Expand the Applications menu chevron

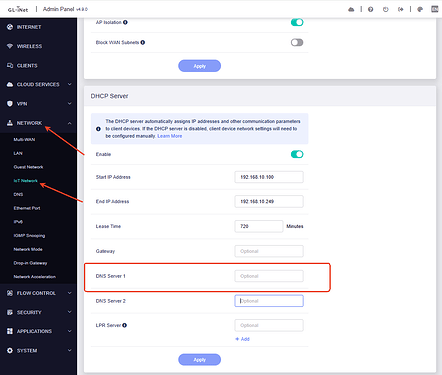[x=70, y=331]
